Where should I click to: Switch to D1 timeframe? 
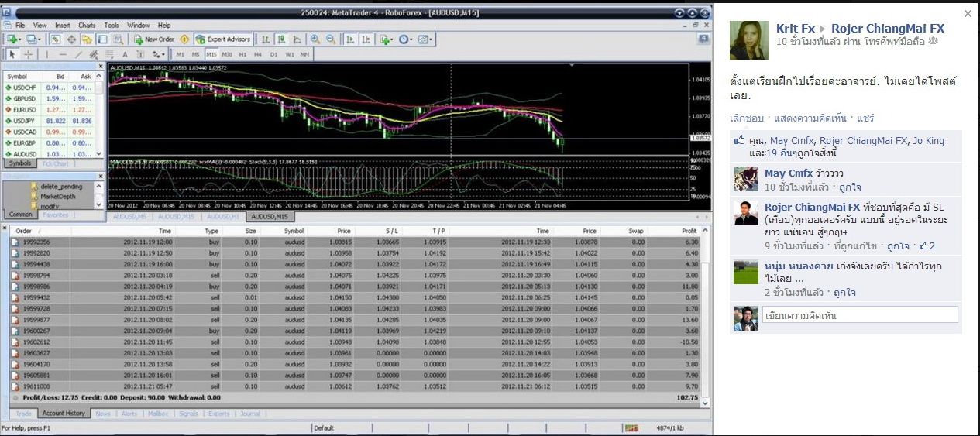coord(273,54)
